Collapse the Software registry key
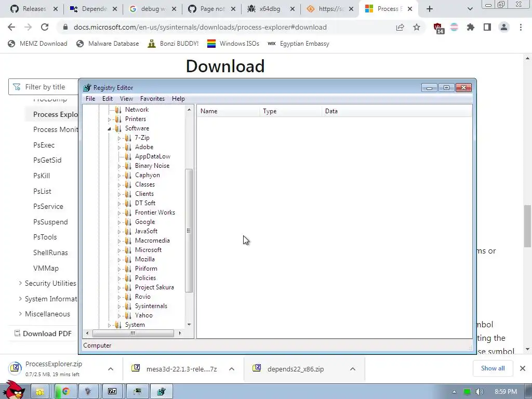 point(109,129)
